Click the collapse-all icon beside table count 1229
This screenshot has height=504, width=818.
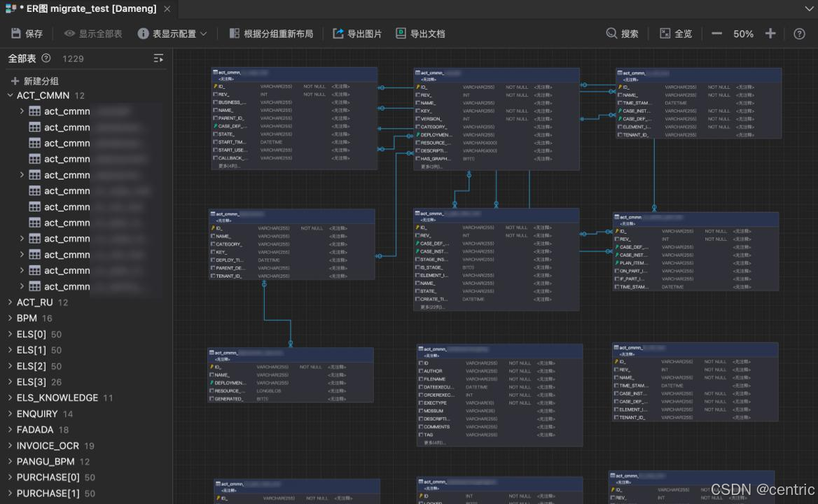(158, 59)
